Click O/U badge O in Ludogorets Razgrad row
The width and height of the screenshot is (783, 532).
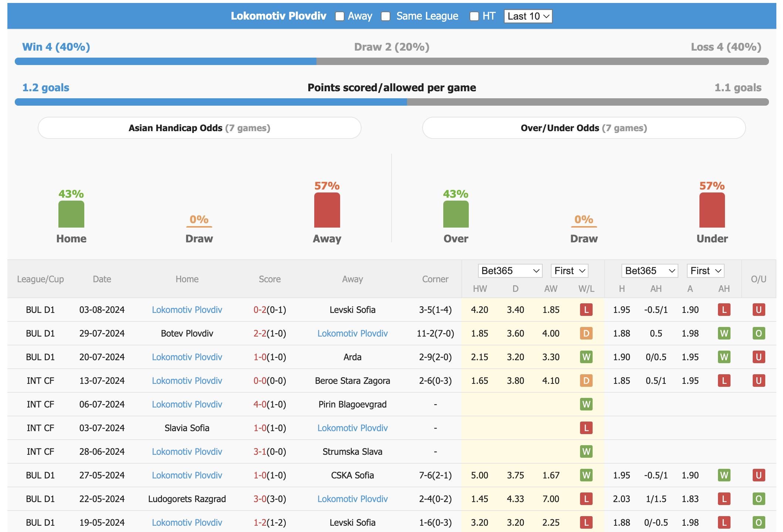759,499
